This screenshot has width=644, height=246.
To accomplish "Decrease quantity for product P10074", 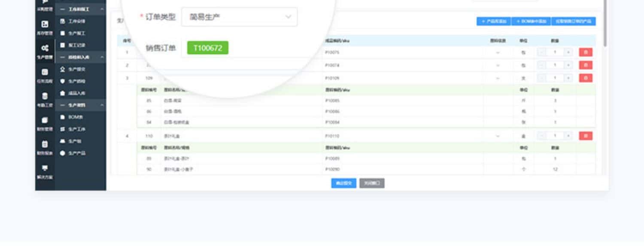I will (x=542, y=65).
